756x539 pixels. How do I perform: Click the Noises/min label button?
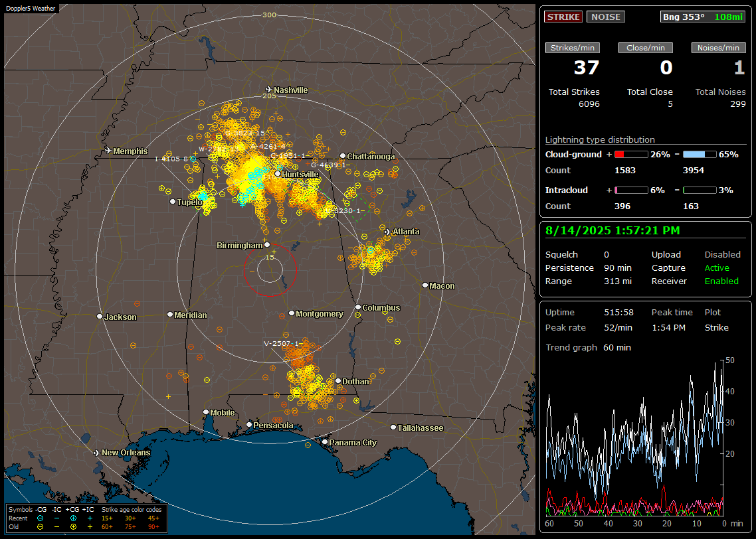click(x=718, y=48)
